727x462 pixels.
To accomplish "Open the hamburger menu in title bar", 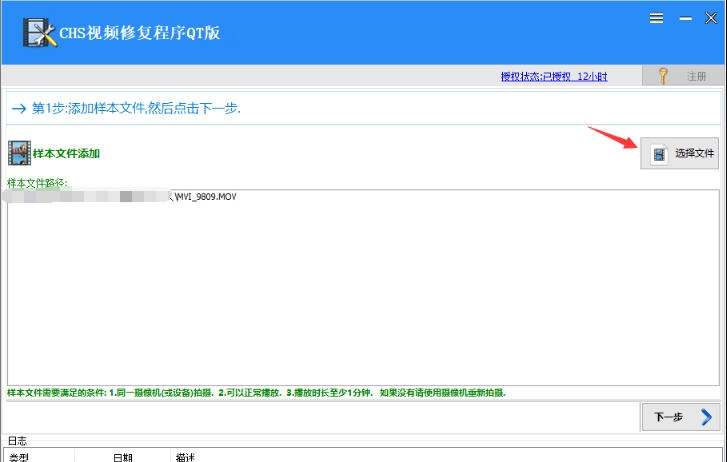I will (656, 18).
